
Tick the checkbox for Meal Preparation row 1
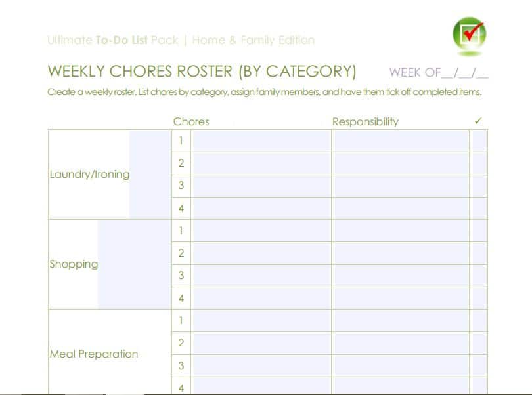coord(479,321)
